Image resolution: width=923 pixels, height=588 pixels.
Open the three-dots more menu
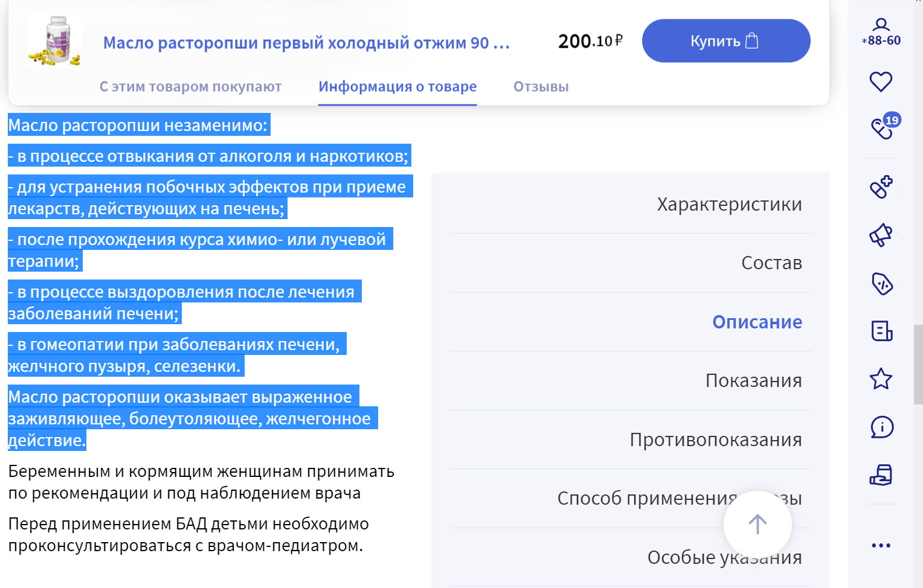[x=881, y=545]
